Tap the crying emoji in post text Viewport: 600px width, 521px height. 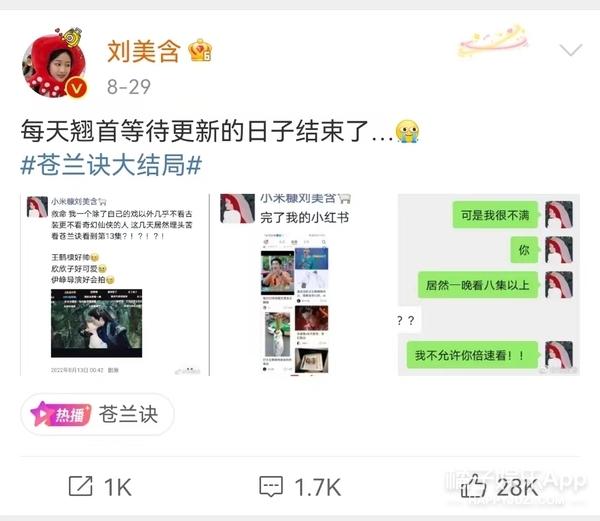pos(408,131)
